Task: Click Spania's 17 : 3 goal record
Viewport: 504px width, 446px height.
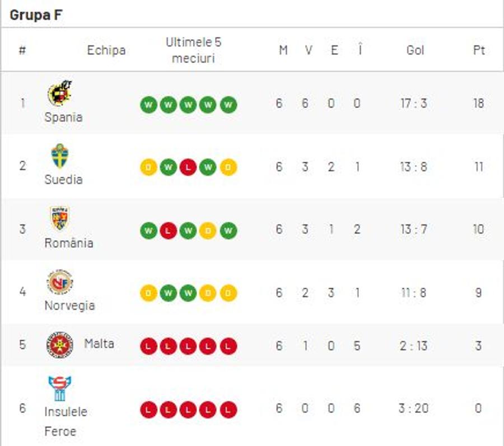Action: [x=414, y=104]
